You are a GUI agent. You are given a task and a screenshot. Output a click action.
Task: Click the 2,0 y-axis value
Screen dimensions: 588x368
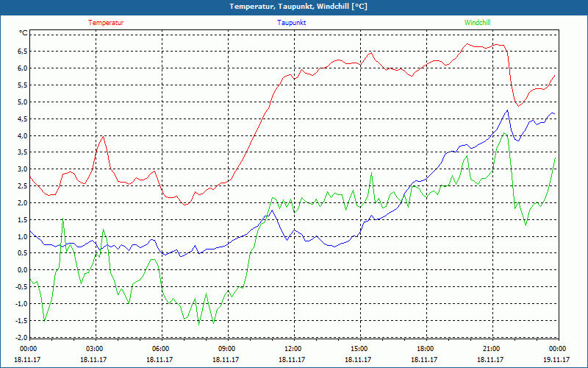click(x=23, y=203)
